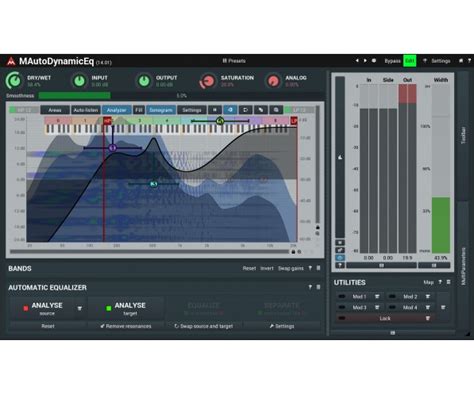Screen dimensions: 474x394
Task: Click the Smoothness slider bar
Action: click(x=181, y=96)
